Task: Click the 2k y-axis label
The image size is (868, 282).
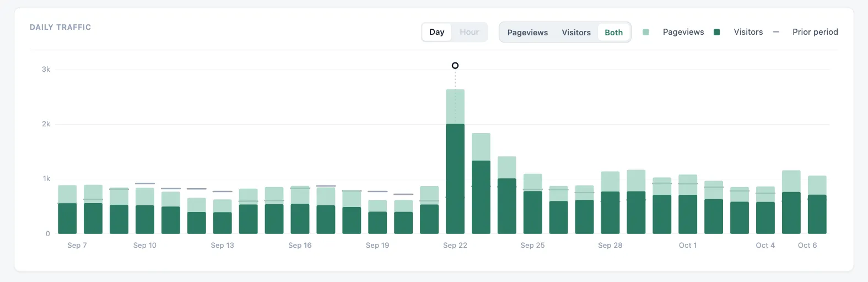Action: [46, 124]
